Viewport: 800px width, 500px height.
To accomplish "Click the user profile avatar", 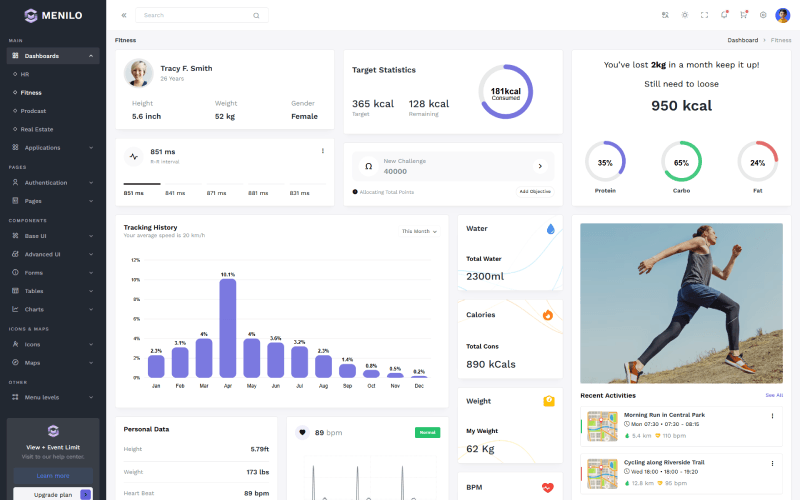I will point(782,15).
